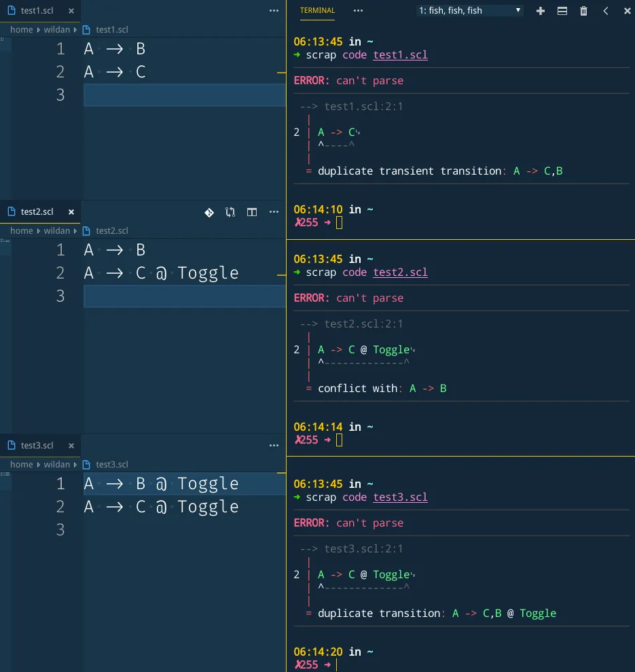Focus third terminal prompt after 06:14:20
The height and width of the screenshot is (672, 635).
click(338, 665)
